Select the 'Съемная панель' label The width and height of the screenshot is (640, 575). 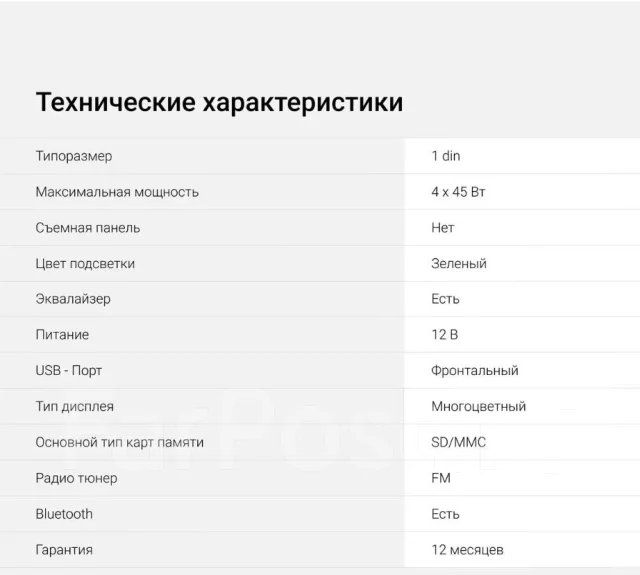click(x=88, y=228)
